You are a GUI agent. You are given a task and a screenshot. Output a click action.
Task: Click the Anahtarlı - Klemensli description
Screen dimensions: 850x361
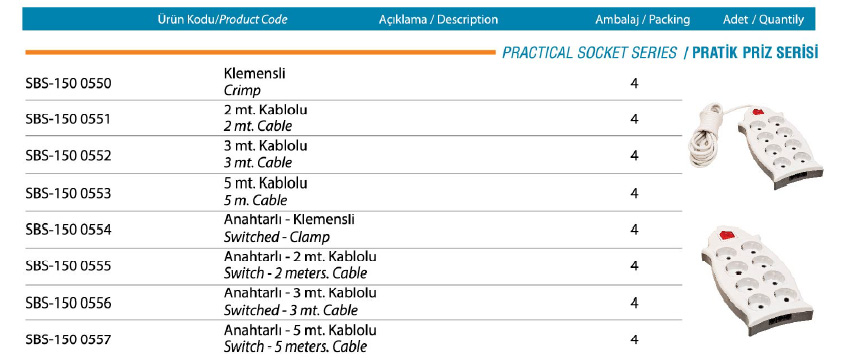pyautogui.click(x=289, y=220)
